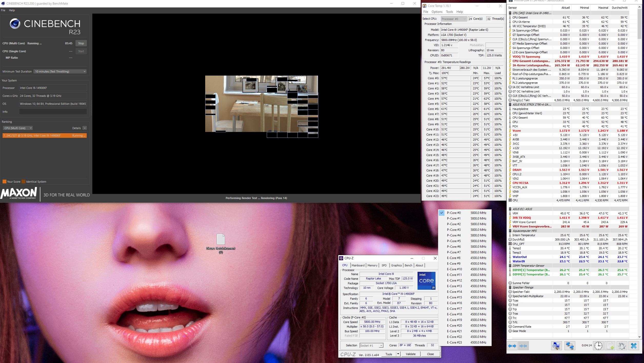Open Cinebench File menu
This screenshot has width=644, height=363.
(x=3, y=10)
